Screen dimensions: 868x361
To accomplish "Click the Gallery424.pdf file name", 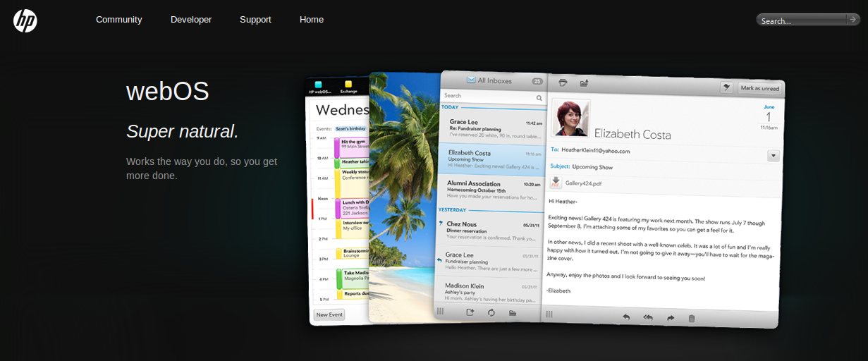I will point(583,183).
